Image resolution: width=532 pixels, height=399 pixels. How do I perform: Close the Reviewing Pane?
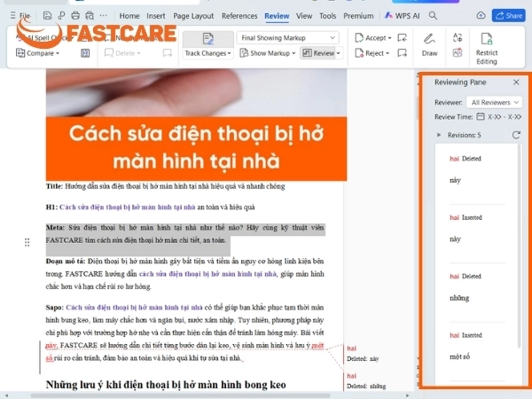516,82
